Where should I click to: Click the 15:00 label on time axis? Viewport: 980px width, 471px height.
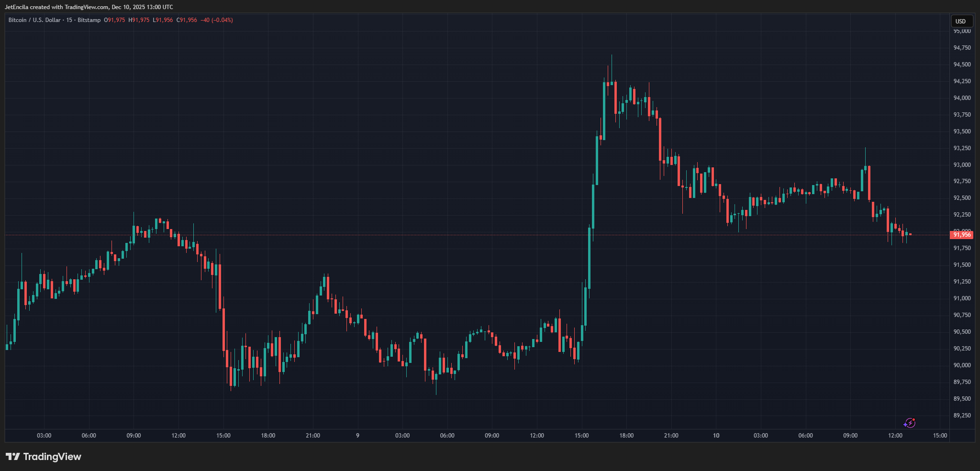coord(939,436)
